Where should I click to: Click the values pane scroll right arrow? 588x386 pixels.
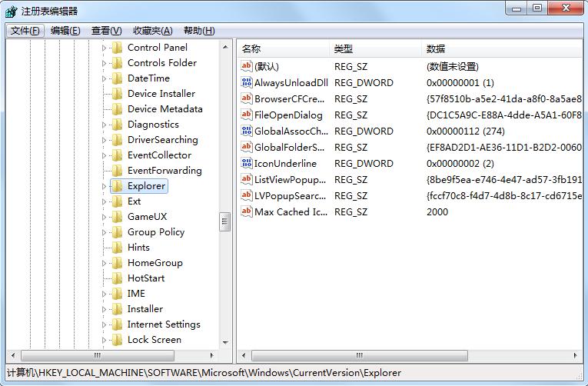[575, 355]
